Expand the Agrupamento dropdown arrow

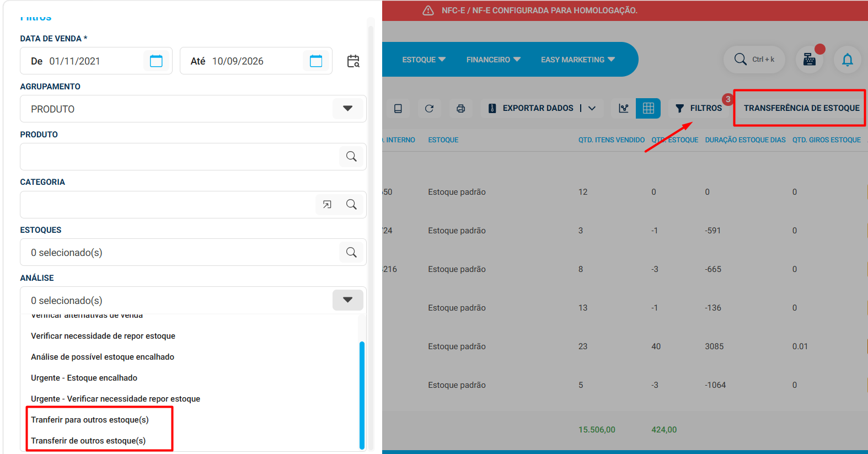[x=348, y=109]
